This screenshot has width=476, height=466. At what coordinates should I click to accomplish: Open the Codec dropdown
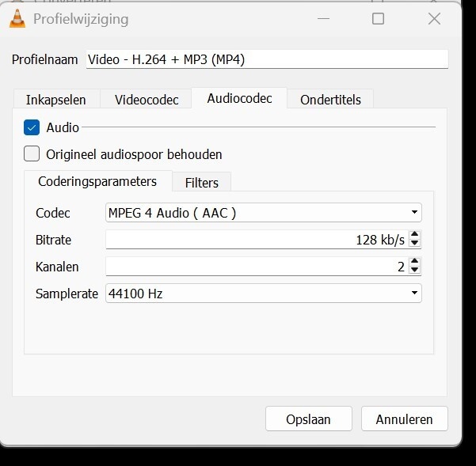click(x=263, y=213)
